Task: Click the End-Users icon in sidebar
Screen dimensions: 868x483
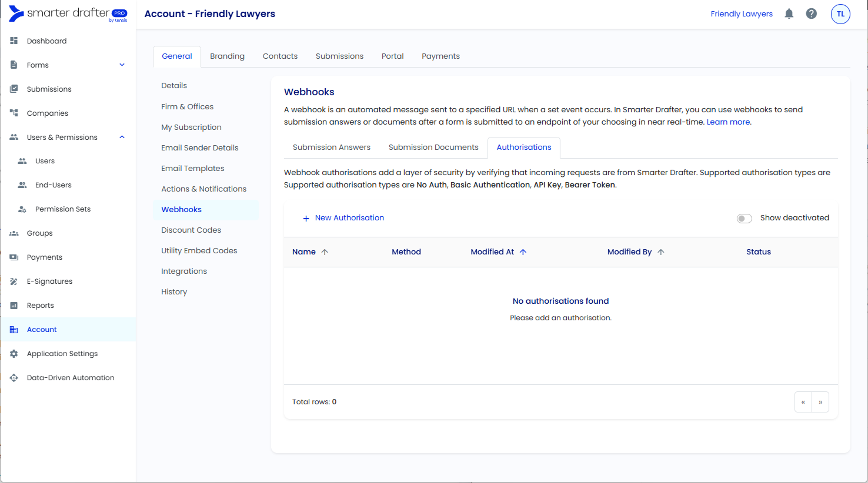Action: point(22,185)
